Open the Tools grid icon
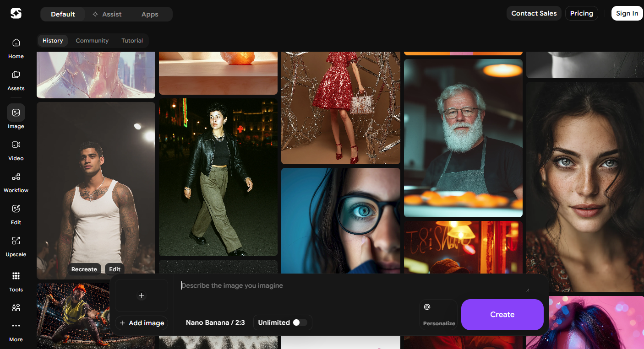The image size is (644, 349). [x=16, y=276]
